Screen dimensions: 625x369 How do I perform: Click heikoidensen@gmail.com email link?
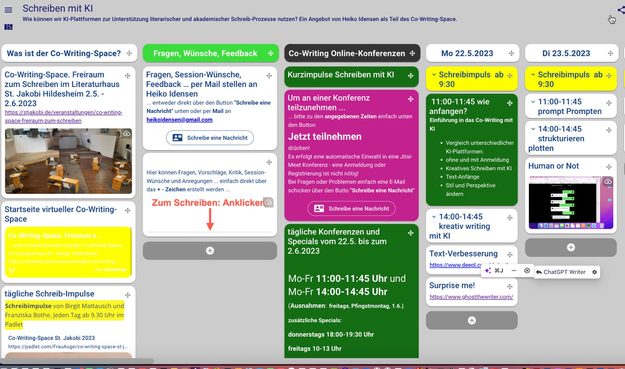pos(179,120)
